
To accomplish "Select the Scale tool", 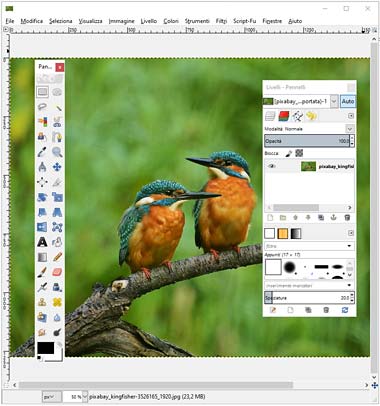I will tap(57, 197).
